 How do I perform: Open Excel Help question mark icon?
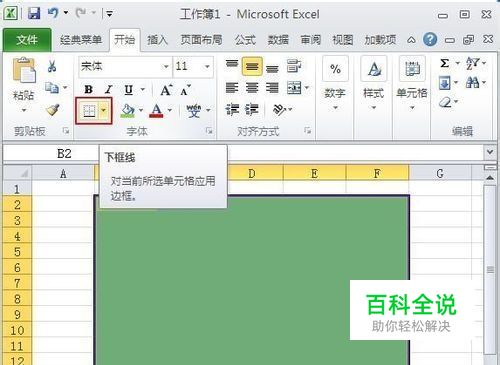coord(430,40)
